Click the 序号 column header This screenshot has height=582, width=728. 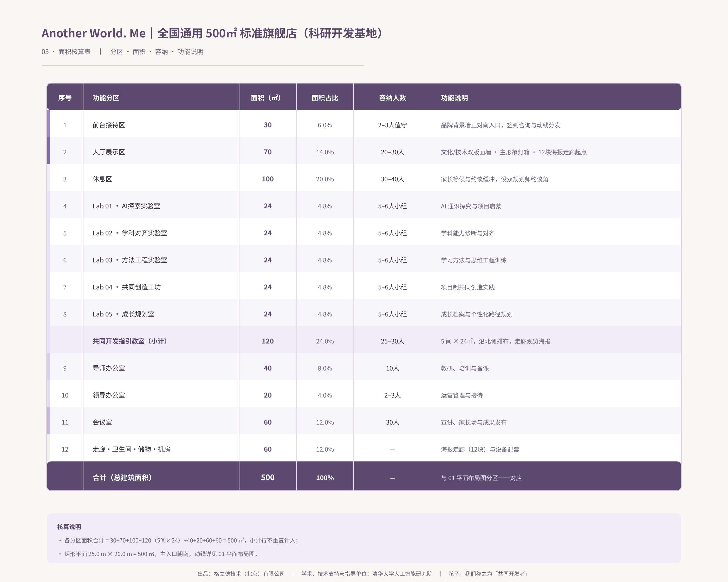click(x=65, y=98)
